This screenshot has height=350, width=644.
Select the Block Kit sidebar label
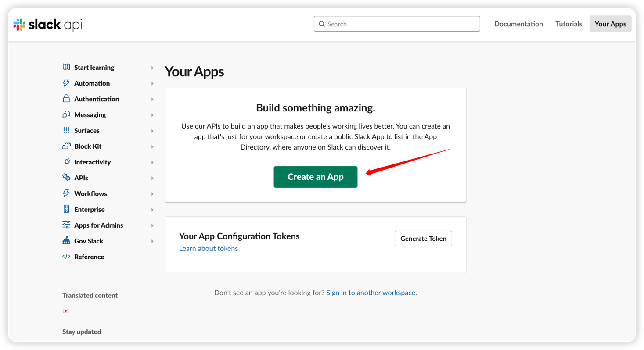[88, 146]
